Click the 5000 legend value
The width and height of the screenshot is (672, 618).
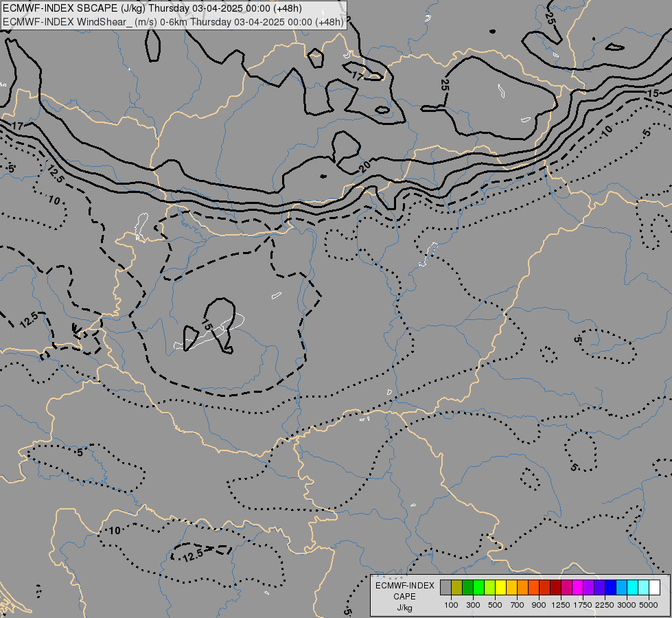click(649, 605)
